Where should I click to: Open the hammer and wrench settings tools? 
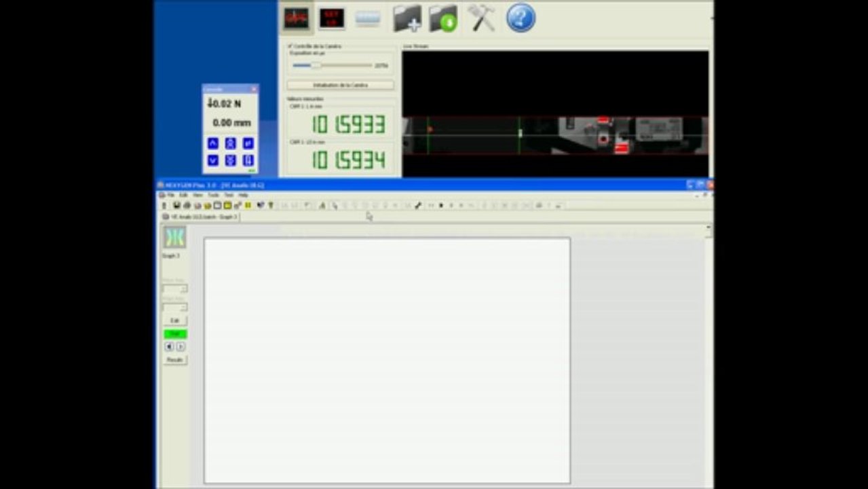coord(481,18)
